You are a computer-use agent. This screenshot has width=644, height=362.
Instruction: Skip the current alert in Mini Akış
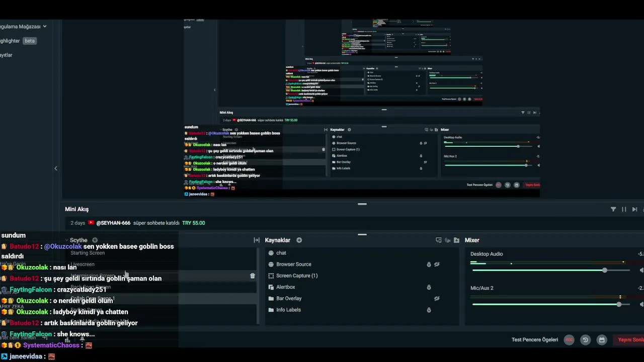pos(634,209)
